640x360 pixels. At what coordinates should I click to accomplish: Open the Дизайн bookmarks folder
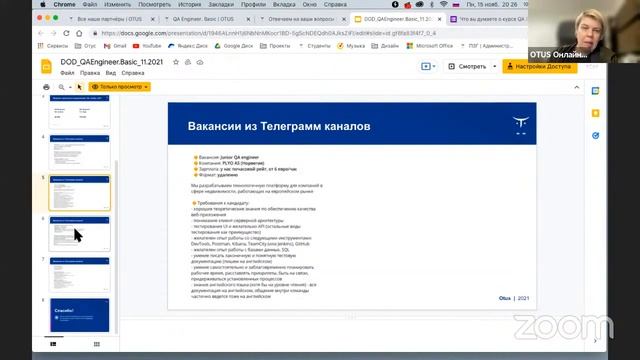tap(385, 46)
